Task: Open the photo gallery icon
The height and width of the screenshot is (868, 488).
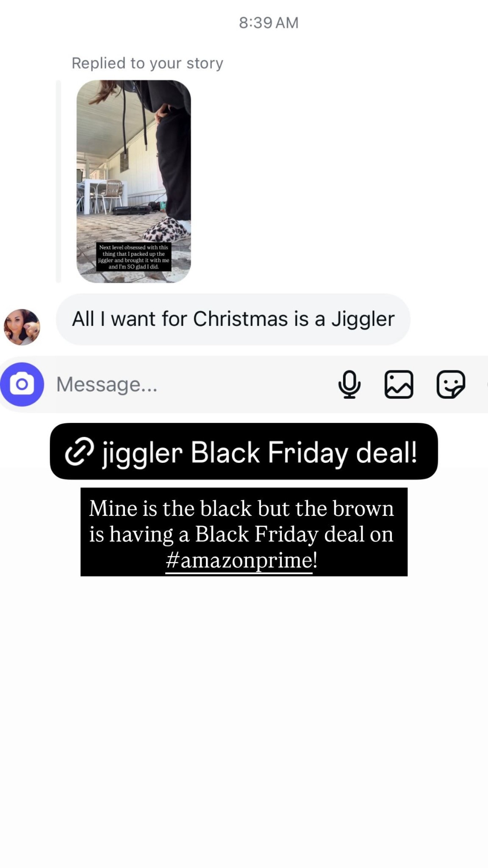Action: 399,384
